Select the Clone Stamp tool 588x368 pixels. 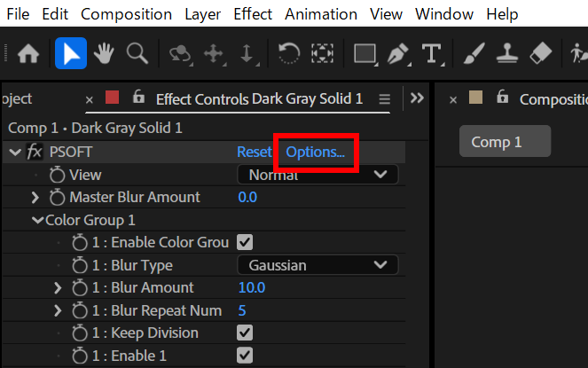click(x=507, y=54)
